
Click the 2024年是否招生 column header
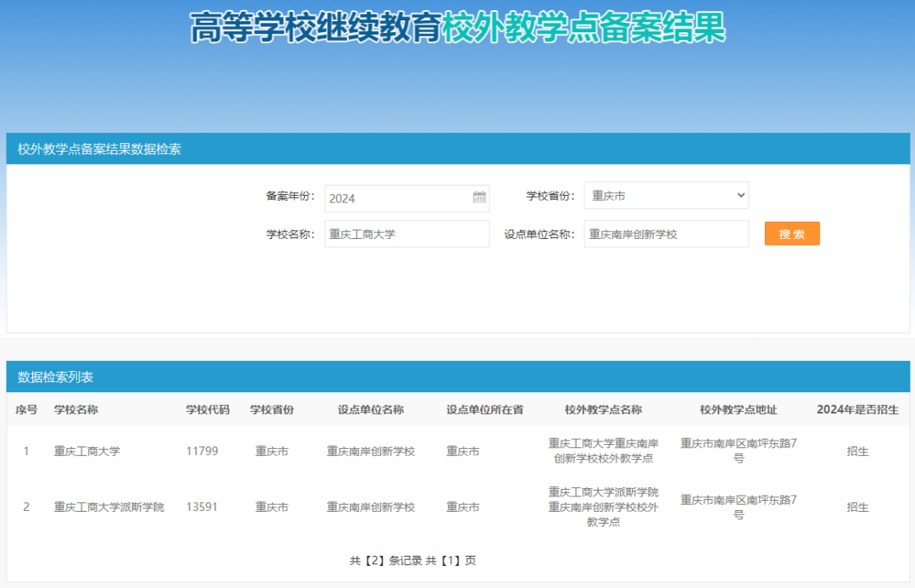click(x=857, y=410)
